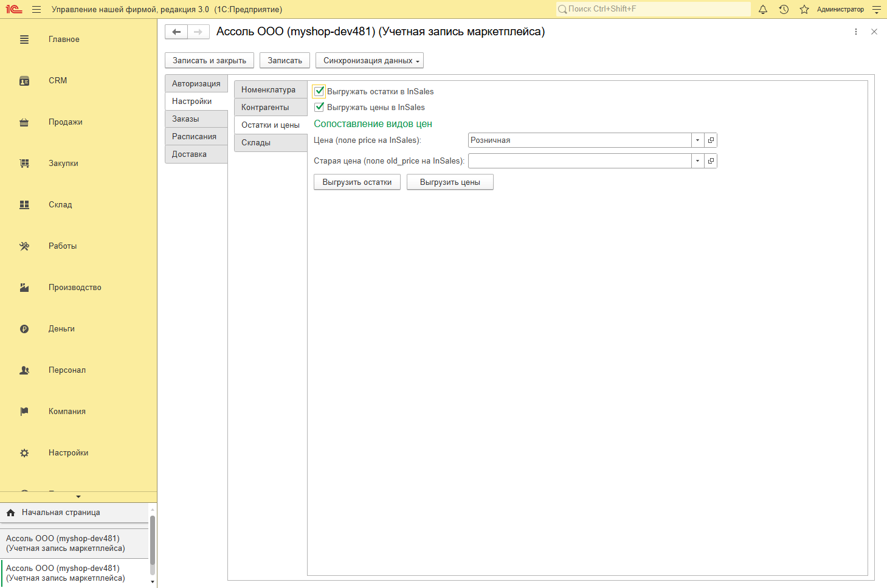The height and width of the screenshot is (588, 887).
Task: Open Старая цена price type record
Action: (711, 161)
